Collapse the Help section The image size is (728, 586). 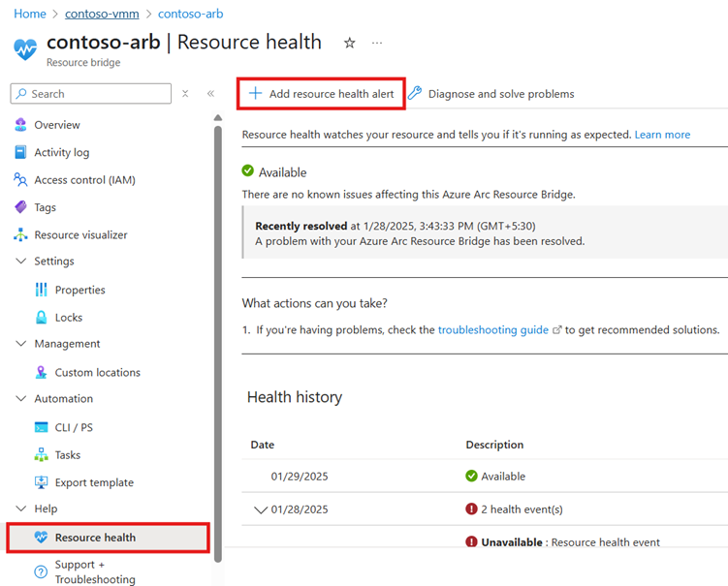21,509
